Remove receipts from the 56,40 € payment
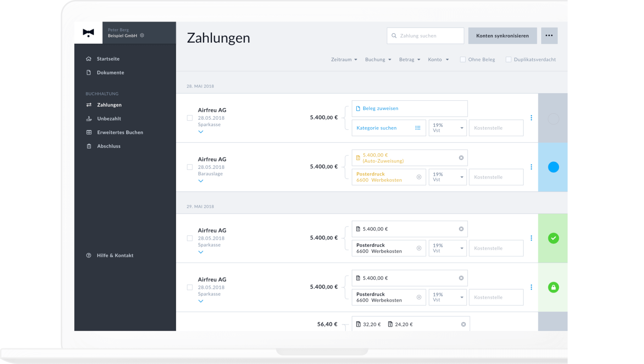Image resolution: width=644 pixels, height=364 pixels. tap(463, 324)
